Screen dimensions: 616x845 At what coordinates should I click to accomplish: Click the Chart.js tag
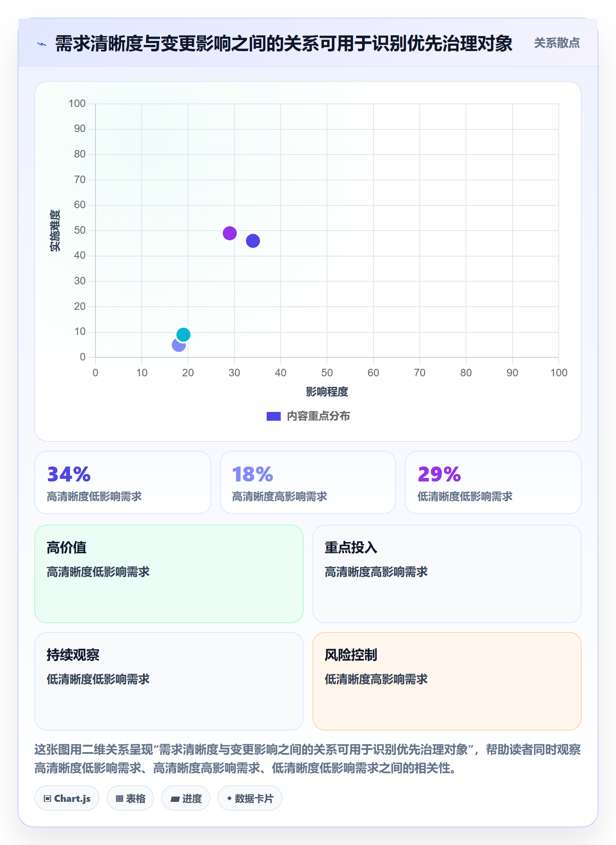pos(67,798)
